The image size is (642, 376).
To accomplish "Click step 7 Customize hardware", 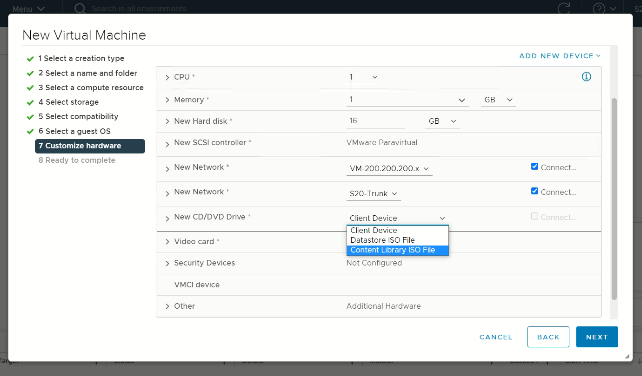I will [90, 146].
